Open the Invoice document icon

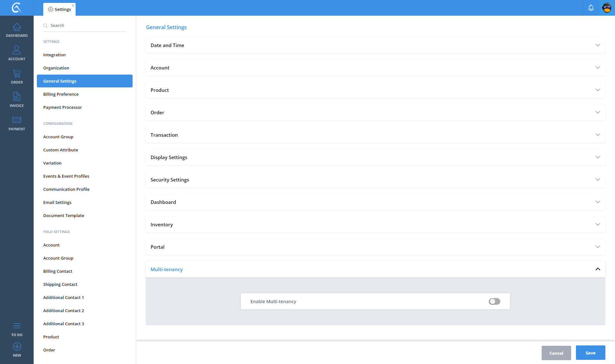[x=17, y=97]
